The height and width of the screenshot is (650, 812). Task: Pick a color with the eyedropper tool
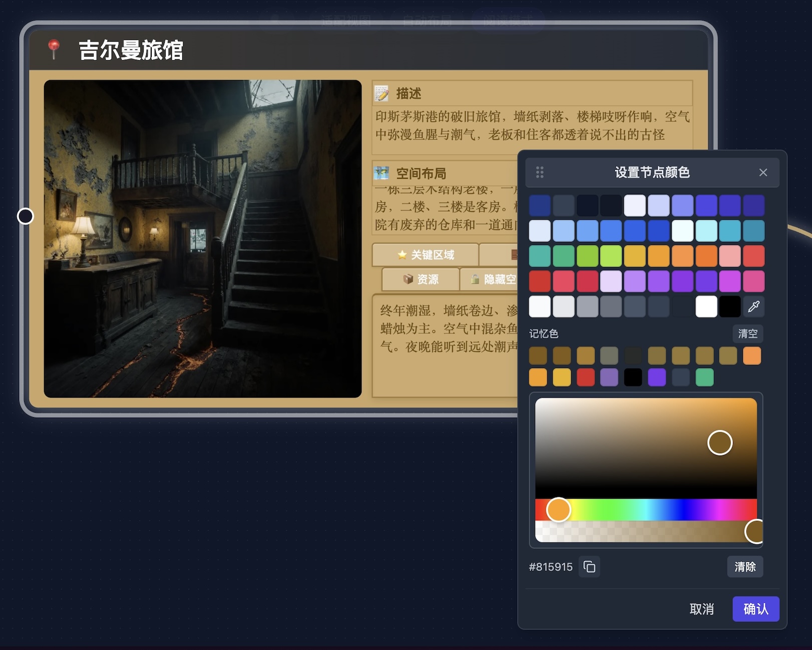coord(753,306)
